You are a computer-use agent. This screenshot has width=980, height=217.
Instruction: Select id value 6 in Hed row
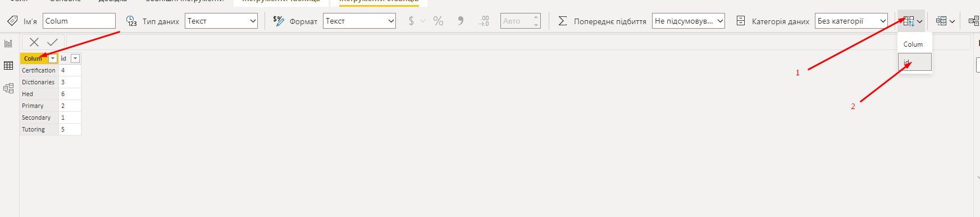70,94
